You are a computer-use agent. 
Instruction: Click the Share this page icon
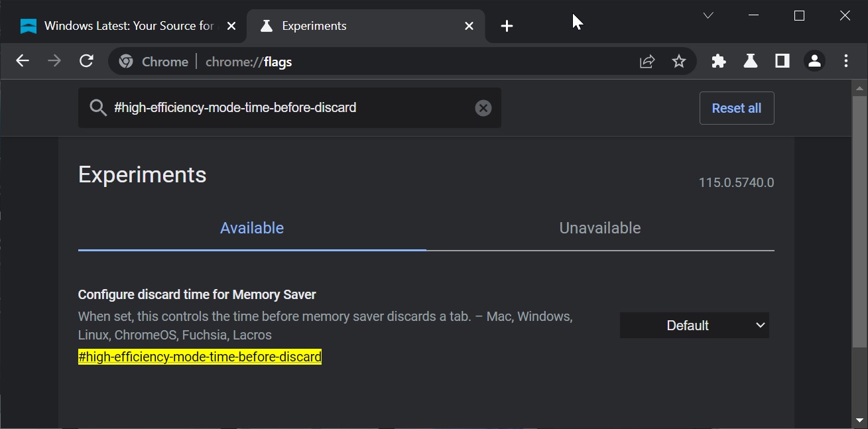click(647, 61)
